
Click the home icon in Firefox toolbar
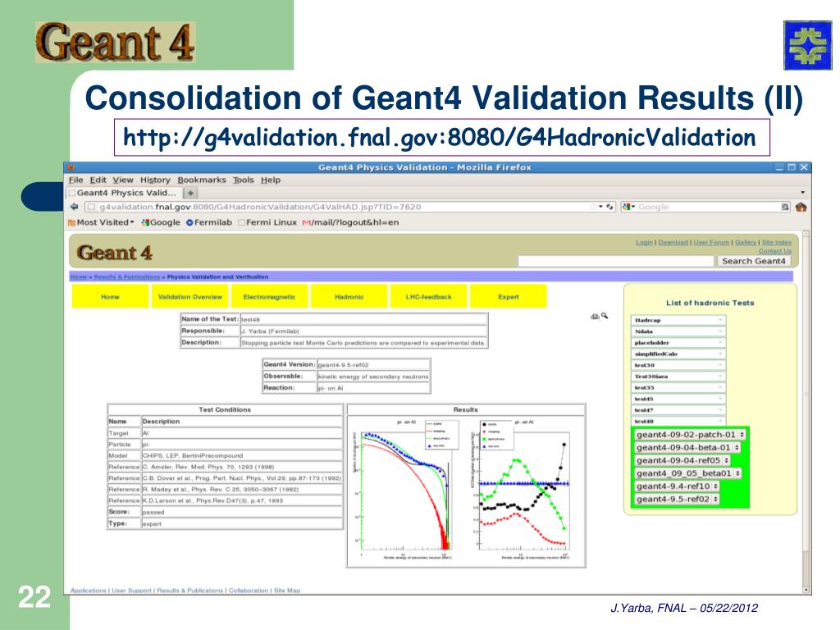pyautogui.click(x=801, y=207)
